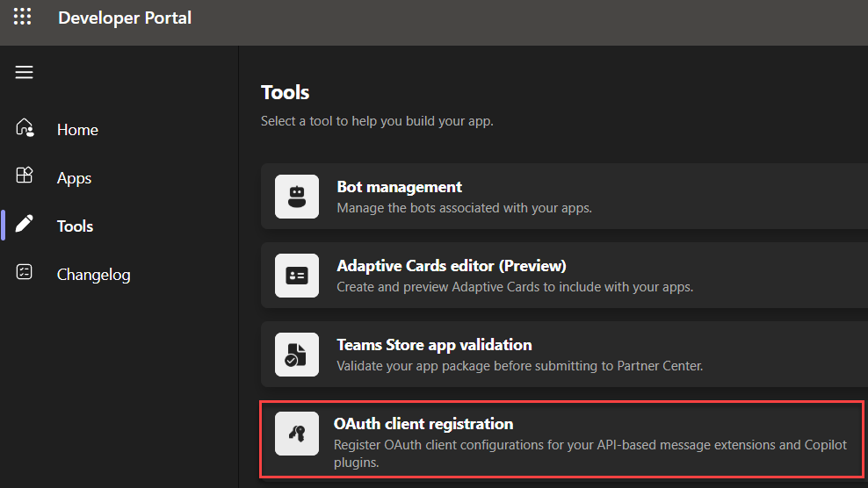The width and height of the screenshot is (868, 488).
Task: Open Changelog in the sidebar
Action: tap(93, 275)
